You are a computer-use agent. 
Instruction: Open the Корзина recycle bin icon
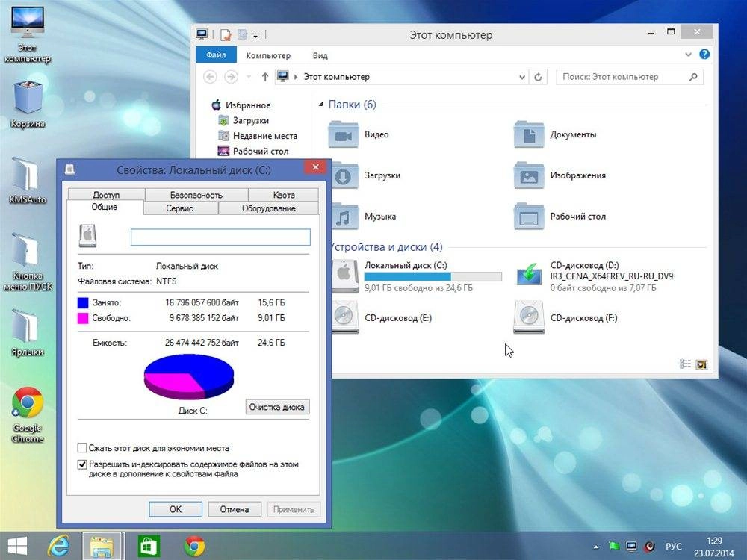tap(28, 105)
